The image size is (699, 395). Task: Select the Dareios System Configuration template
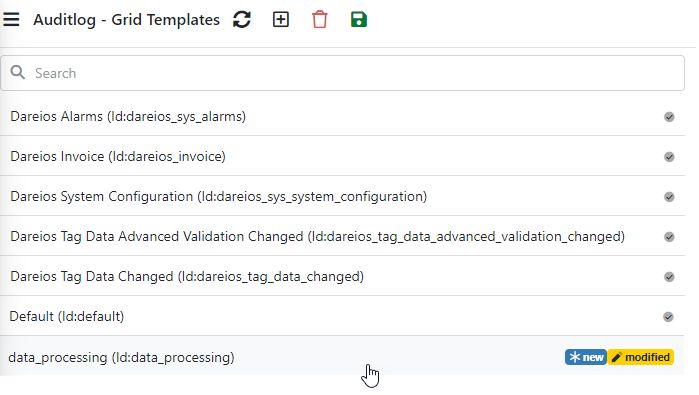[342, 197]
